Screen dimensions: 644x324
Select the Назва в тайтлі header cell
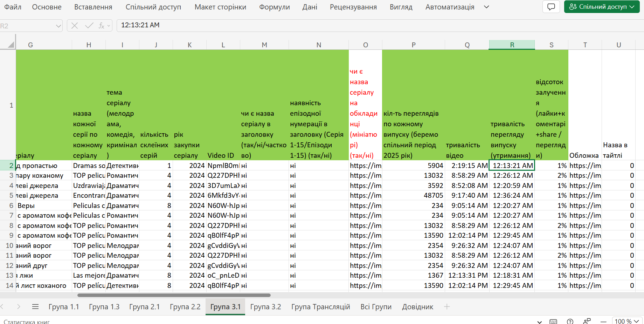coord(618,105)
